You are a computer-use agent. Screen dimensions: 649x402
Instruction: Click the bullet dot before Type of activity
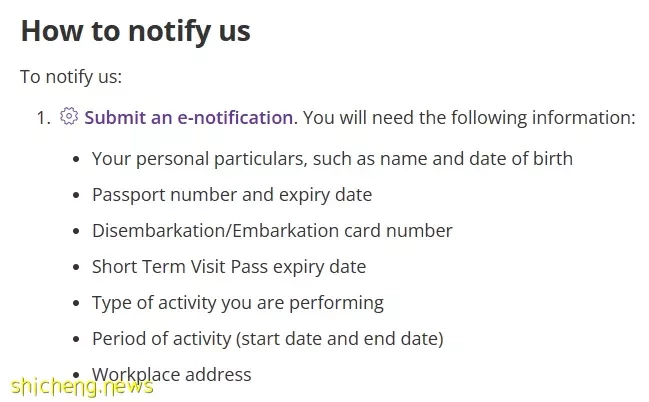click(x=76, y=303)
